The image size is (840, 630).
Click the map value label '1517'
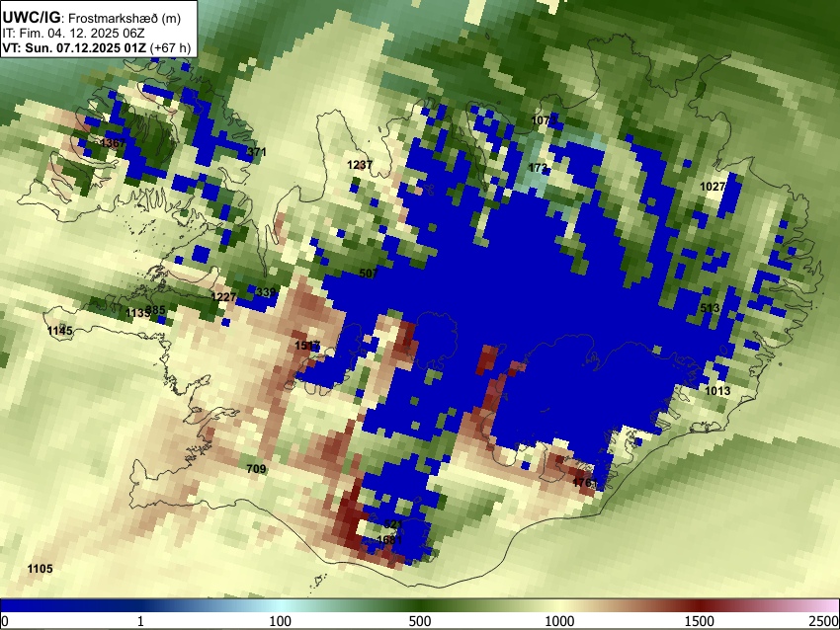pos(307,346)
